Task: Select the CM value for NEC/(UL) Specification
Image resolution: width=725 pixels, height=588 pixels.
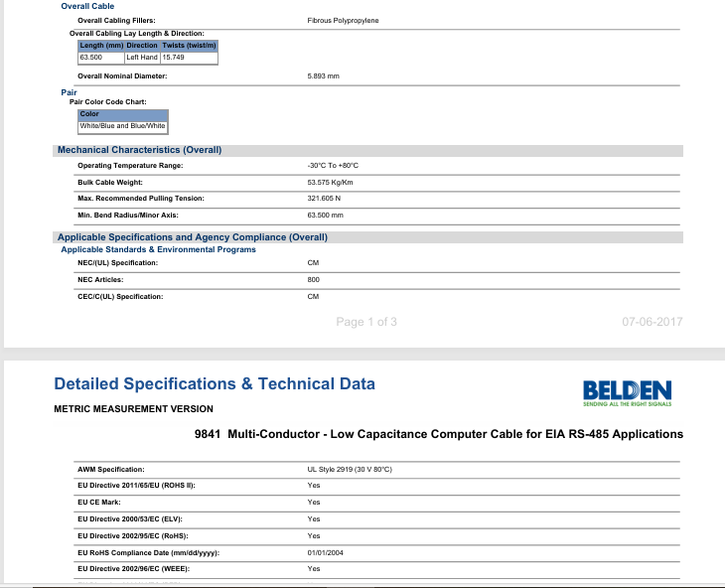Action: (313, 262)
